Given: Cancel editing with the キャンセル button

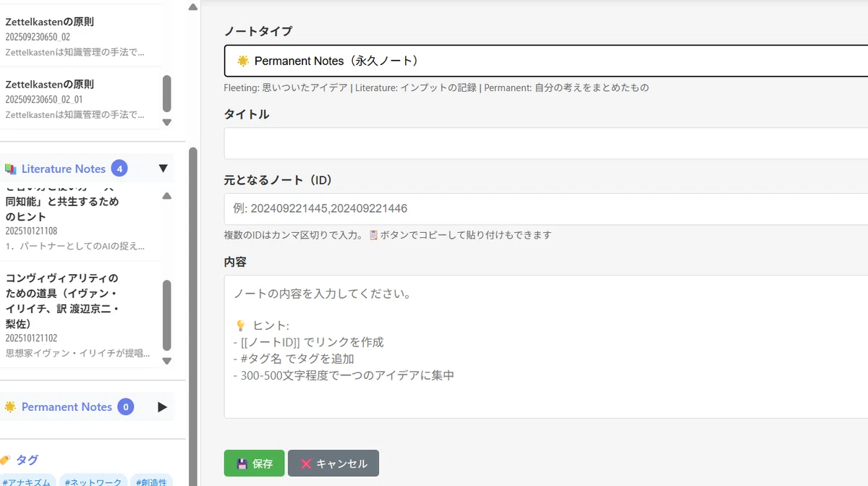Looking at the screenshot, I should coord(333,464).
